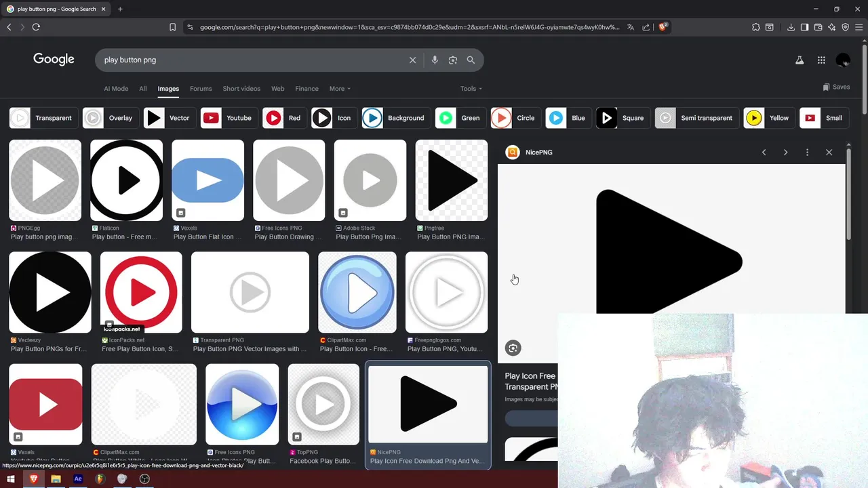The width and height of the screenshot is (868, 488).
Task: Switch to the AI Mode tab
Action: [116, 89]
